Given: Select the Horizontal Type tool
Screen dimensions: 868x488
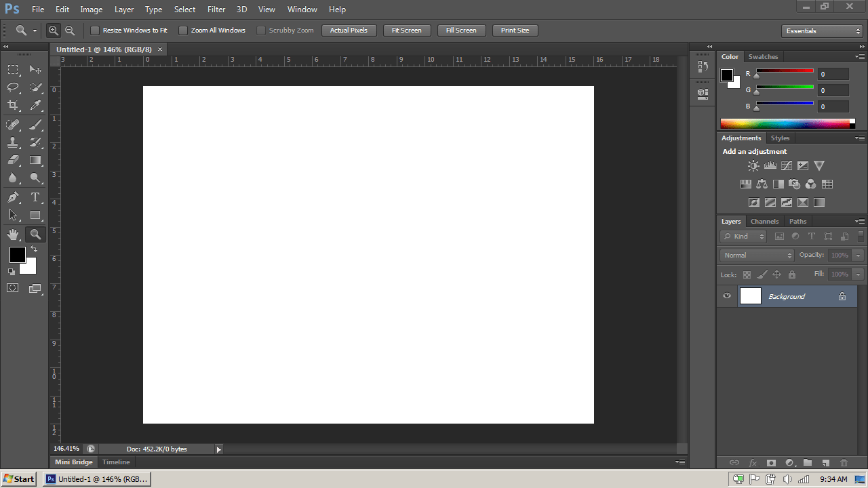Looking at the screenshot, I should 35,197.
